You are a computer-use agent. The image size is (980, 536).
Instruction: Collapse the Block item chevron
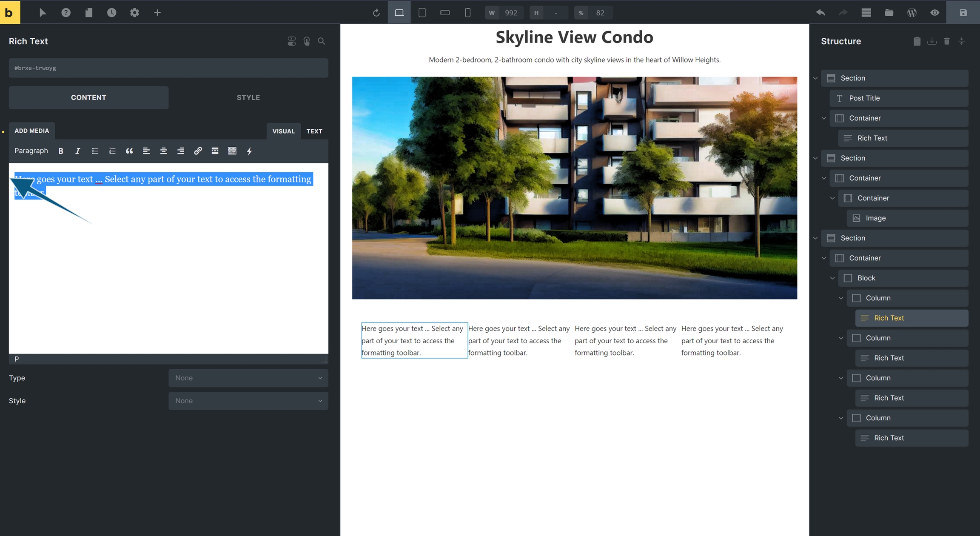point(832,278)
